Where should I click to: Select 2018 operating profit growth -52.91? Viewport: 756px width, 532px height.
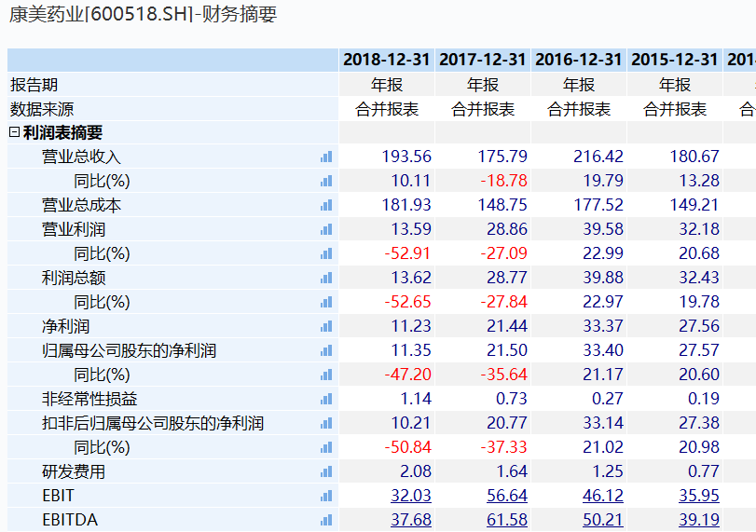point(407,253)
